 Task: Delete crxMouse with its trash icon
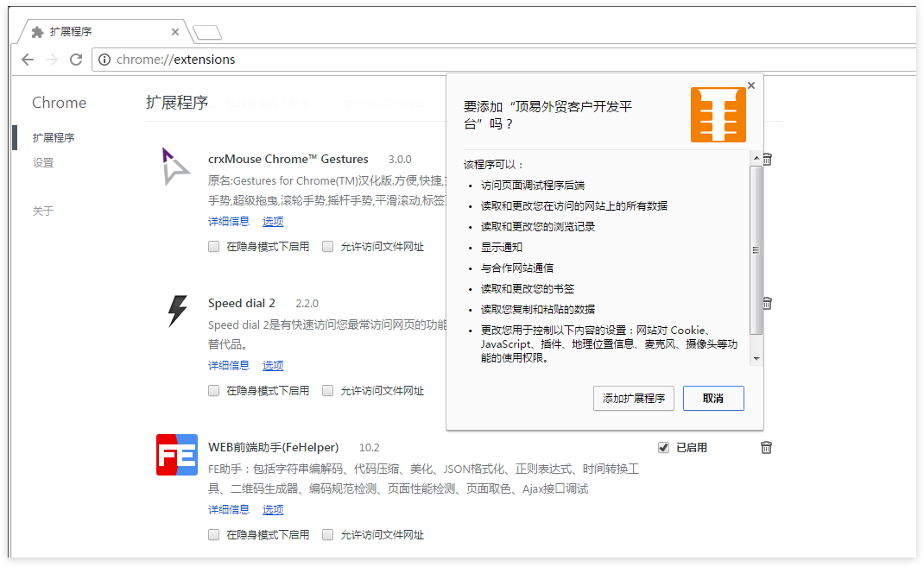[x=768, y=160]
